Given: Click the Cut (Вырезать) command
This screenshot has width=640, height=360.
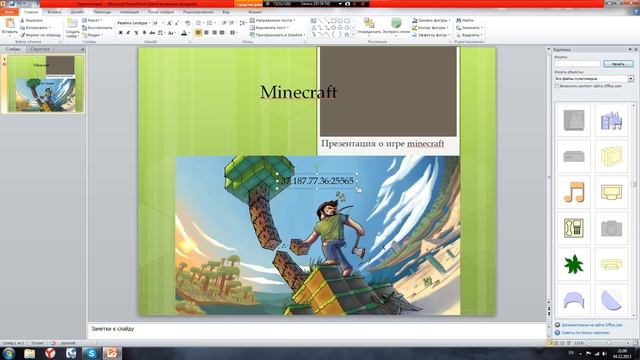Looking at the screenshot, I should (31, 20).
